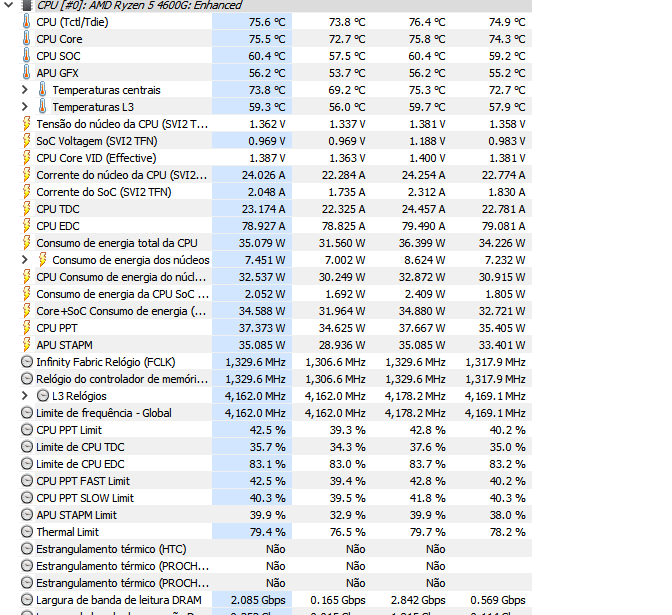This screenshot has width=672, height=615.
Task: Click the maximum value 1.188 V
Action: tap(427, 141)
